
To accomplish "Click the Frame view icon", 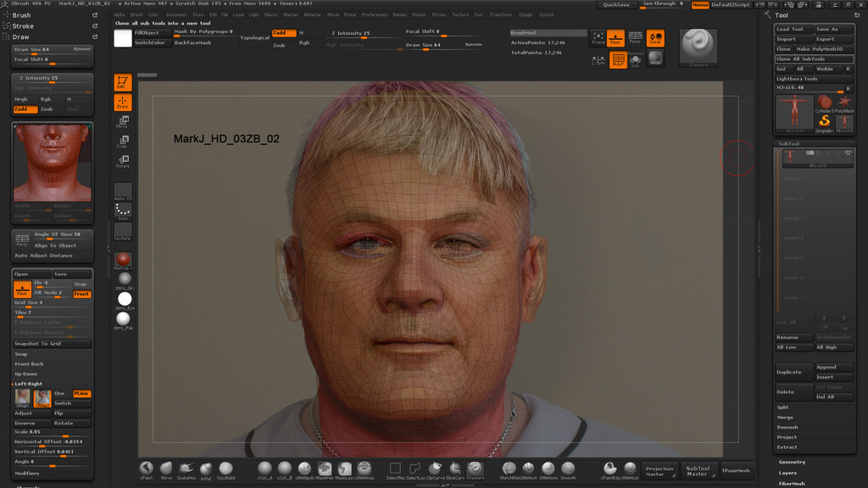I will [598, 38].
